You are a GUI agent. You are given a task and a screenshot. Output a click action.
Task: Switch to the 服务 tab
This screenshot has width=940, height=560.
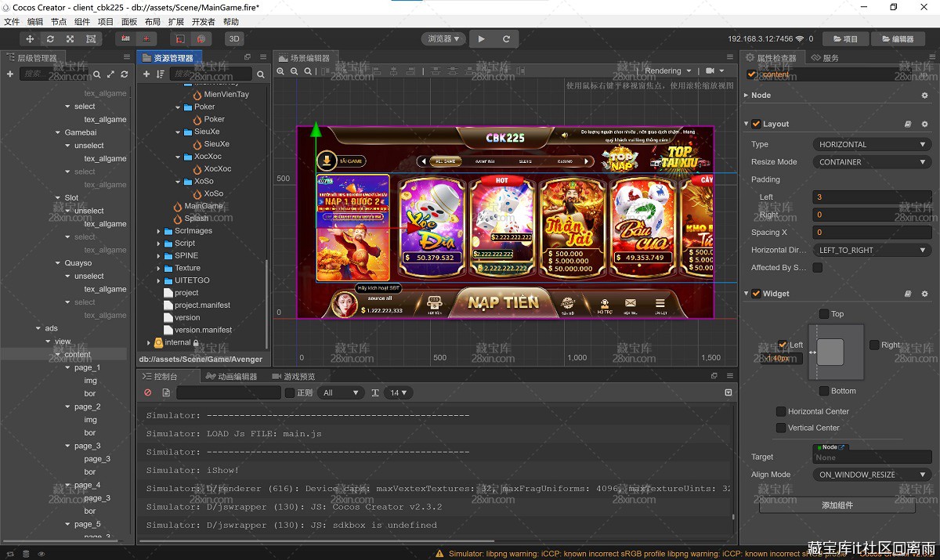[x=825, y=58]
